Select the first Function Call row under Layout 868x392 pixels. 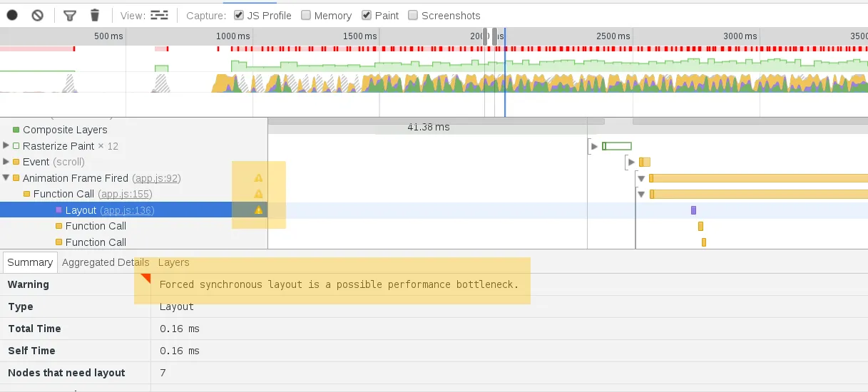tap(133, 226)
